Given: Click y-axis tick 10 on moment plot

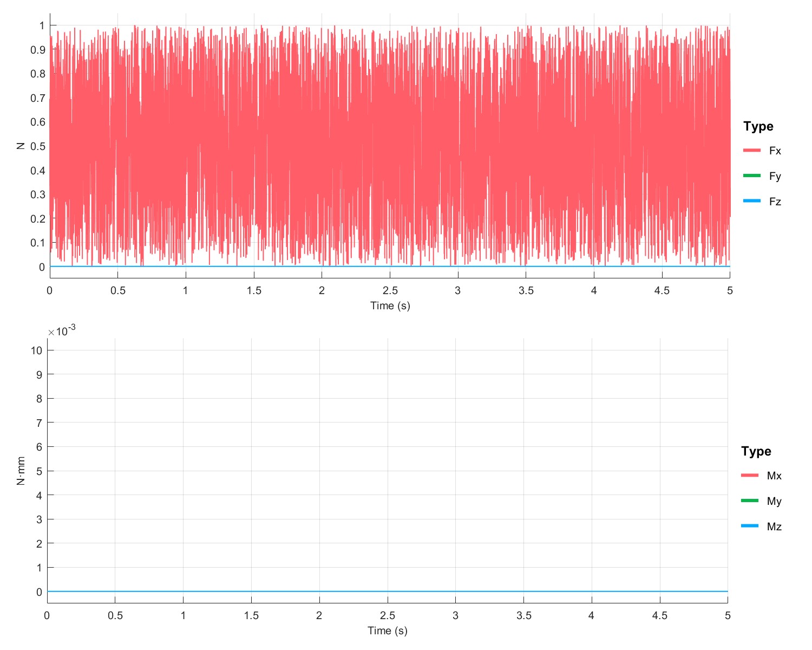Looking at the screenshot, I should pos(36,350).
